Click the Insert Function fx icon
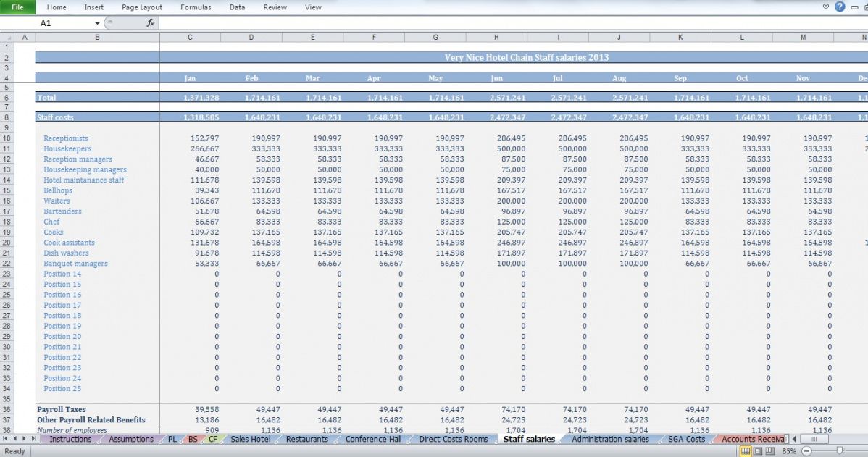 click(x=151, y=23)
